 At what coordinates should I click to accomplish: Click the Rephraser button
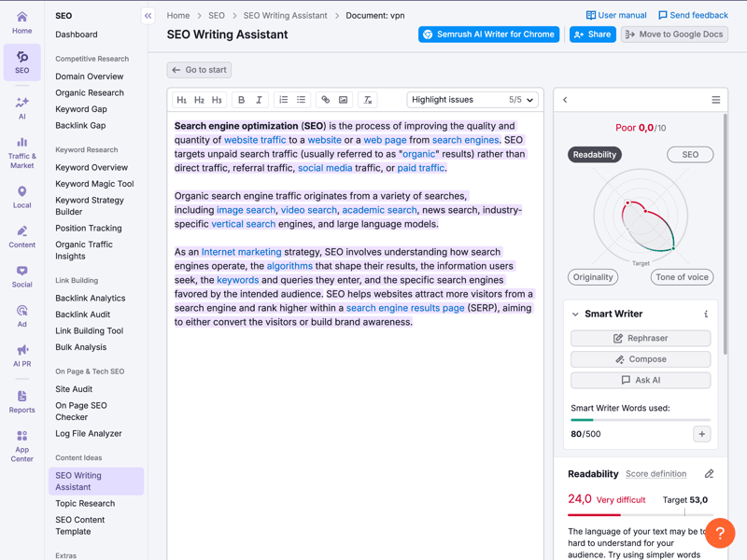(x=641, y=338)
